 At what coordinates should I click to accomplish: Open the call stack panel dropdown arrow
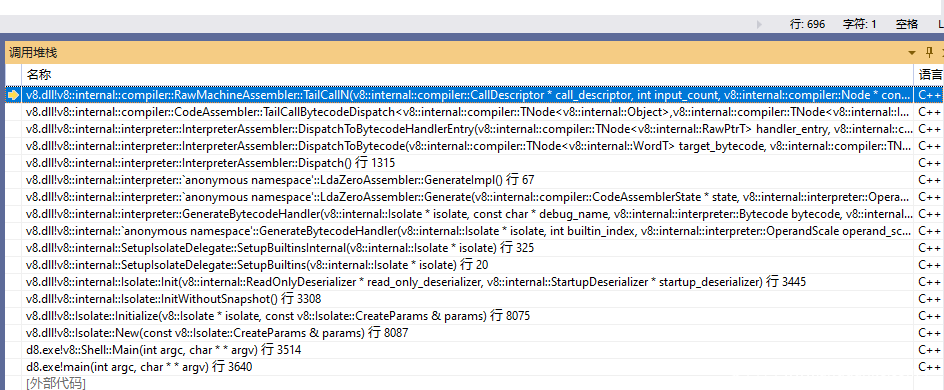click(x=912, y=53)
